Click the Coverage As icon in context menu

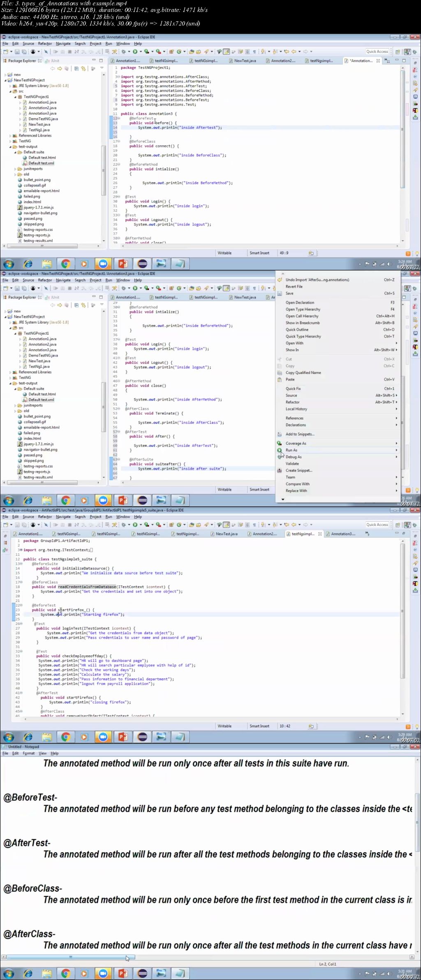click(280, 443)
